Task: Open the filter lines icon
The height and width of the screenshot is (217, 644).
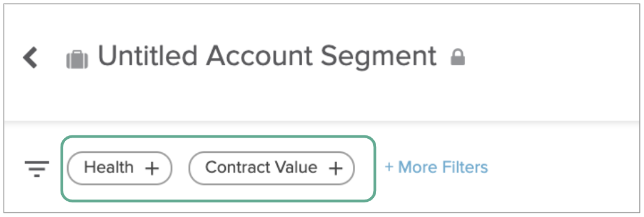Action: pos(37,169)
